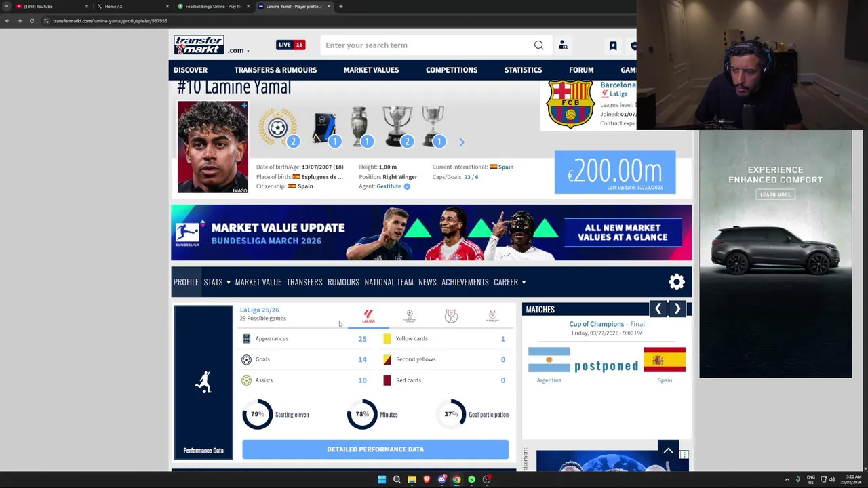Open the LIVE 16 matches indicator

tap(290, 45)
